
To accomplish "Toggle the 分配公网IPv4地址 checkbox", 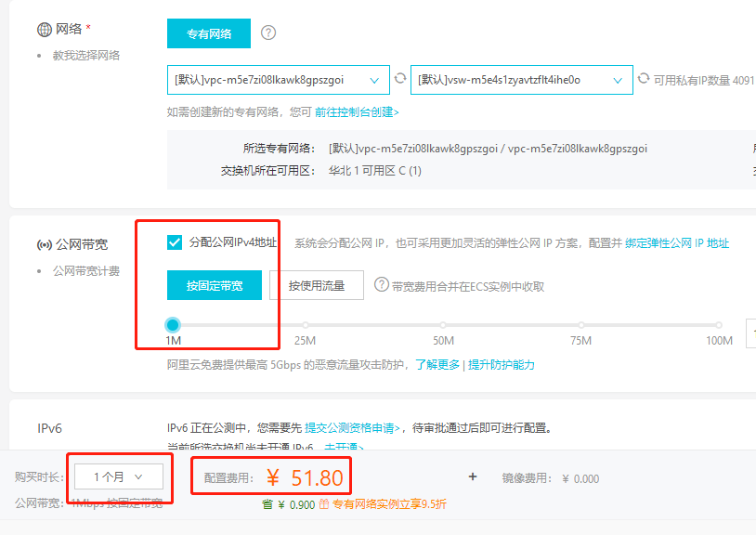I will point(175,242).
